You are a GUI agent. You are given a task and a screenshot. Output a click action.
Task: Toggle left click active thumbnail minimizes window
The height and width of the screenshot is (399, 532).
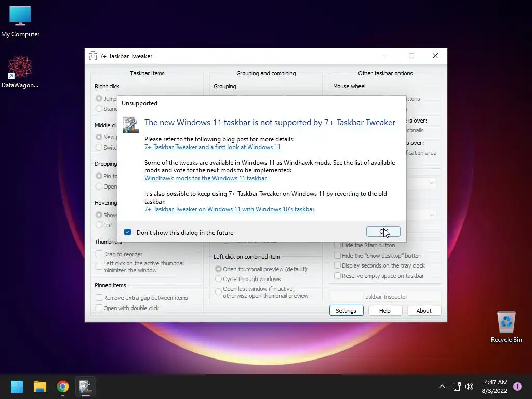point(99,267)
